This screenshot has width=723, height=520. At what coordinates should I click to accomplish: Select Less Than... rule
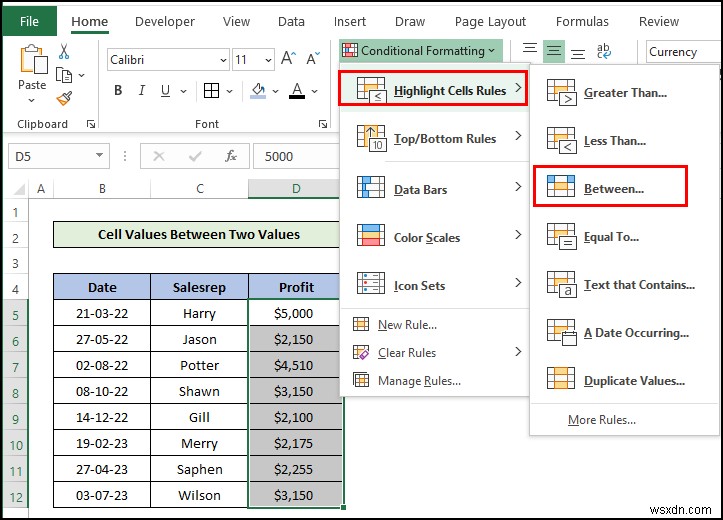624,141
